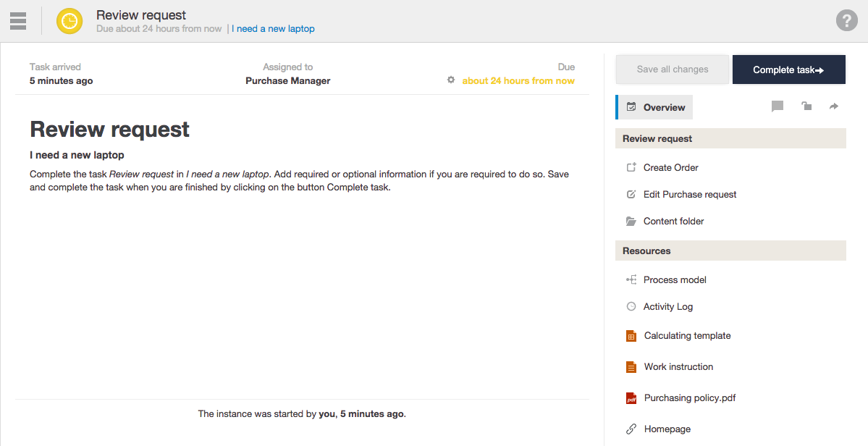
Task: Change the due date 'about 24 hours from now'
Action: click(518, 80)
